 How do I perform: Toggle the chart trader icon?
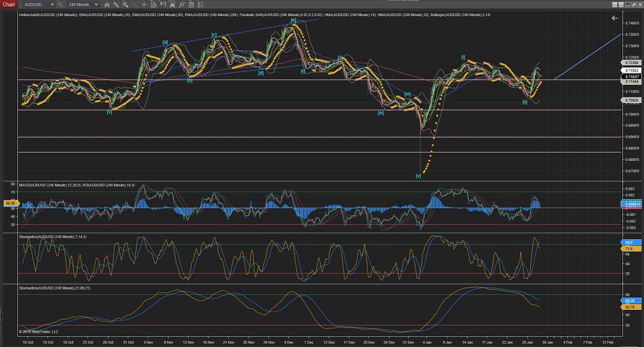tap(163, 5)
